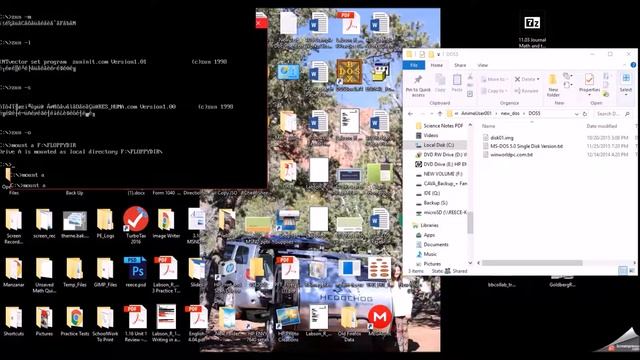
Task: Switch to the Share ribbon tab
Action: pos(460,65)
